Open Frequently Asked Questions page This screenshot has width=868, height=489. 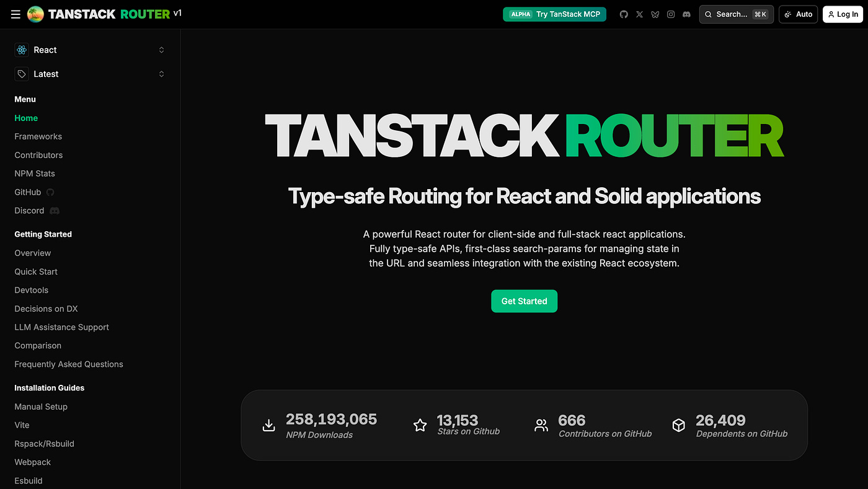(x=69, y=364)
